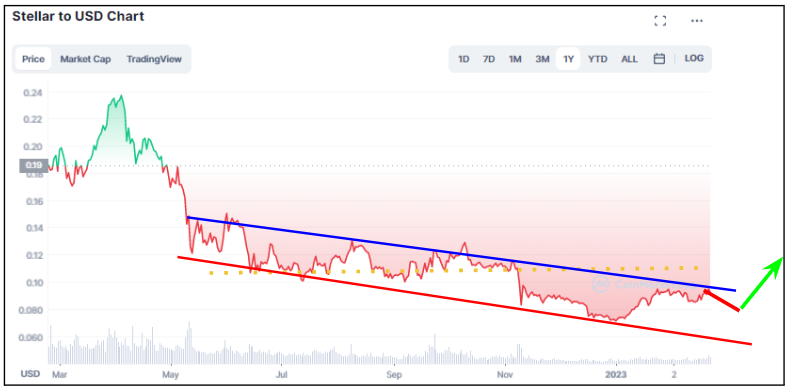Click the Mar date label on x-axis
785x391 pixels.
tap(59, 374)
